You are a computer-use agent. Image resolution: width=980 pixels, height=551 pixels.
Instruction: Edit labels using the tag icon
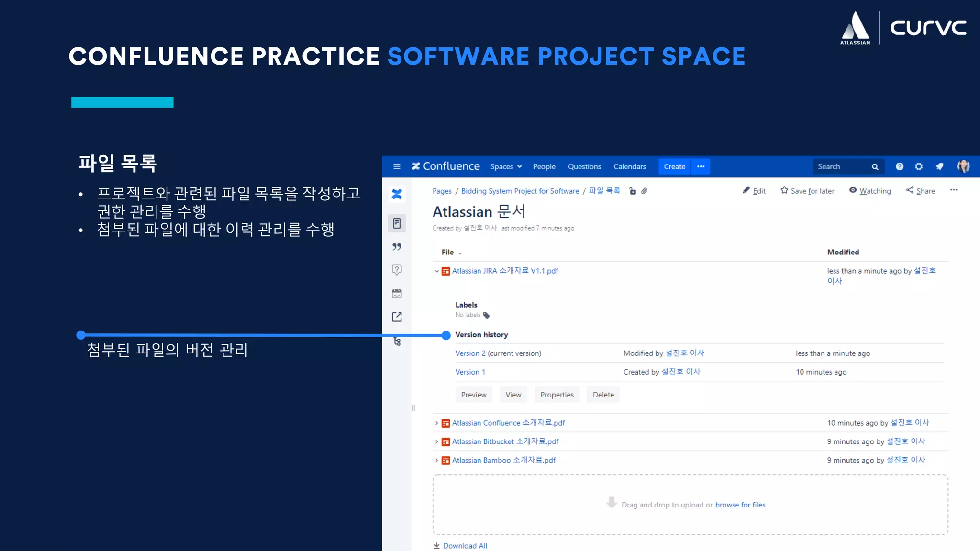(x=486, y=315)
